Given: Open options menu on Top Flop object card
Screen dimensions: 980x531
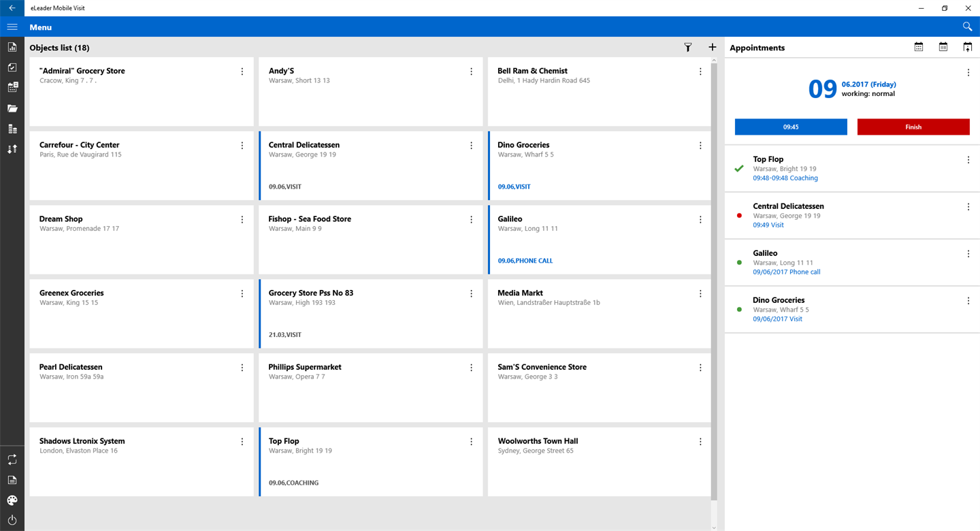Looking at the screenshot, I should click(x=472, y=442).
